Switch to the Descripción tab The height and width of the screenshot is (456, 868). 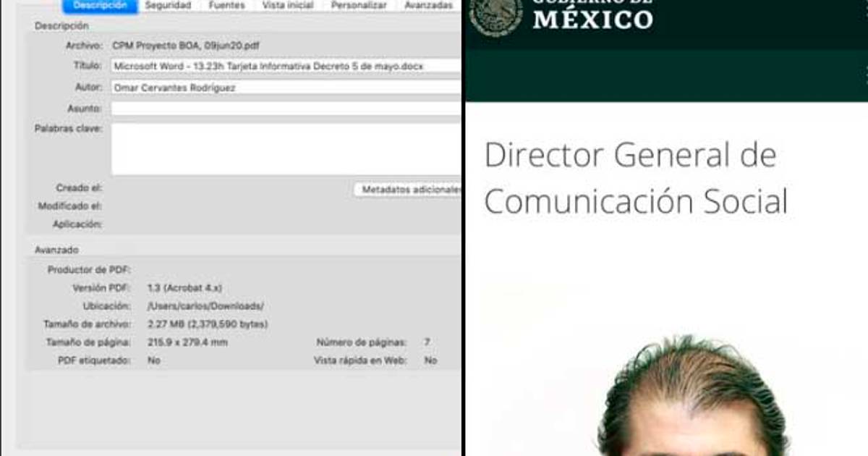100,5
